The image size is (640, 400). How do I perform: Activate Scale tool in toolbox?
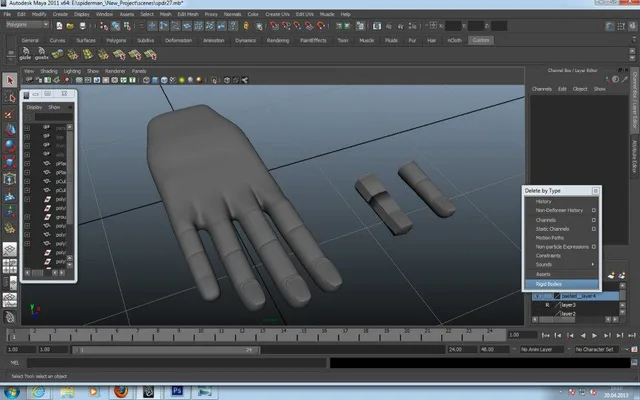coord(10,162)
